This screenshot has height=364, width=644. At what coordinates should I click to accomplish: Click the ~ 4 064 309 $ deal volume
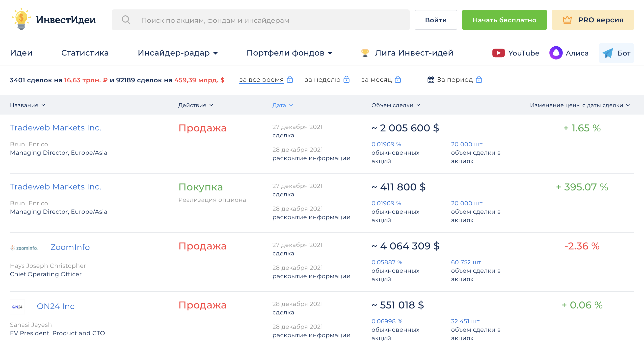(405, 246)
